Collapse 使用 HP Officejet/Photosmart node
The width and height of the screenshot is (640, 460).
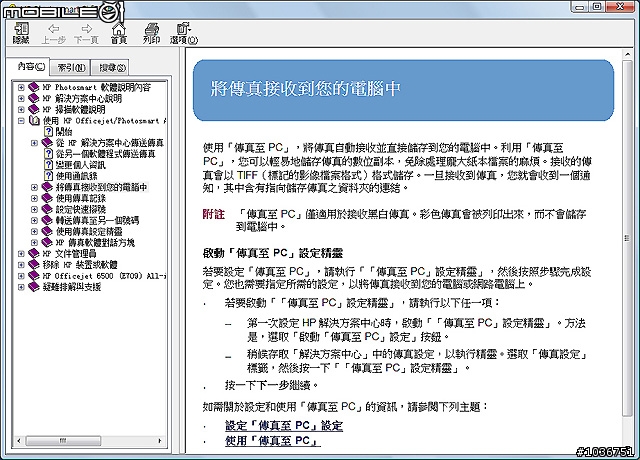pos(21,120)
